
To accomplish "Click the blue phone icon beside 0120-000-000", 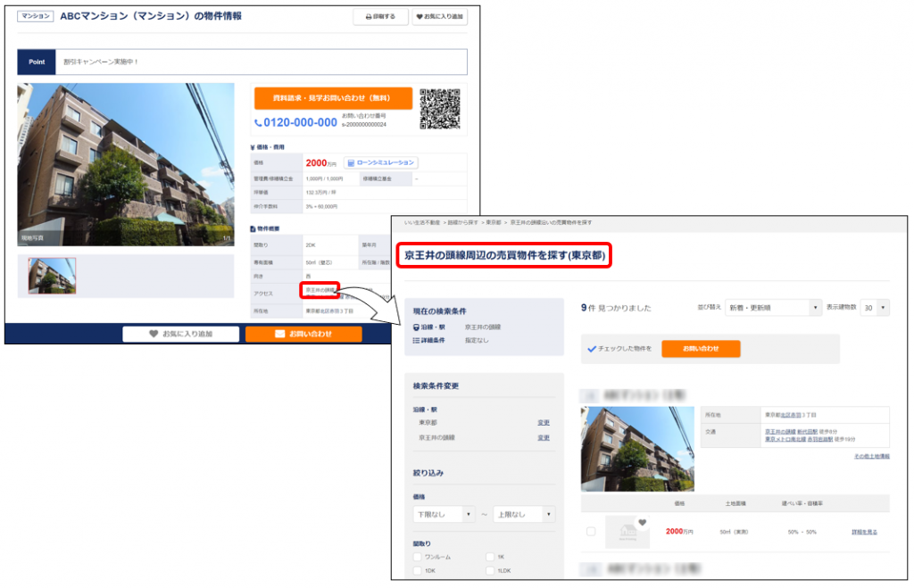I will [259, 123].
